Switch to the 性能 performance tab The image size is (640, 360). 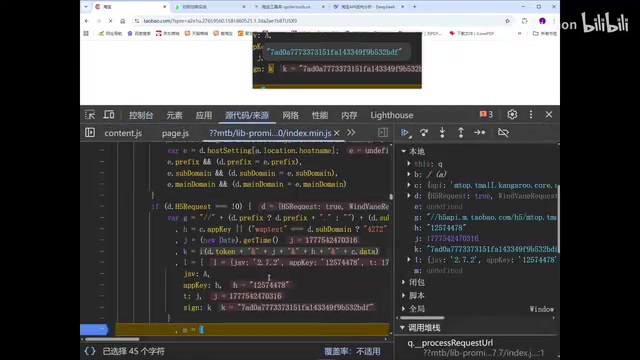320,115
